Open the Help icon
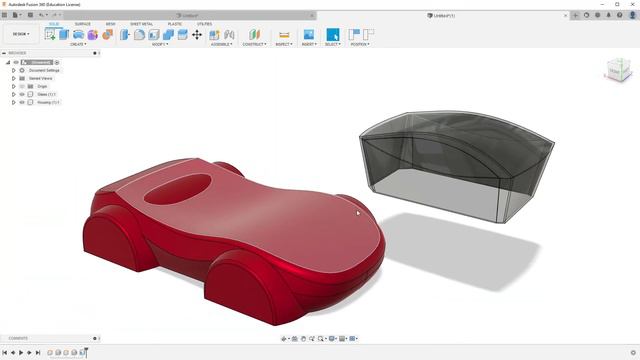This screenshot has height=360, width=640. pos(620,15)
